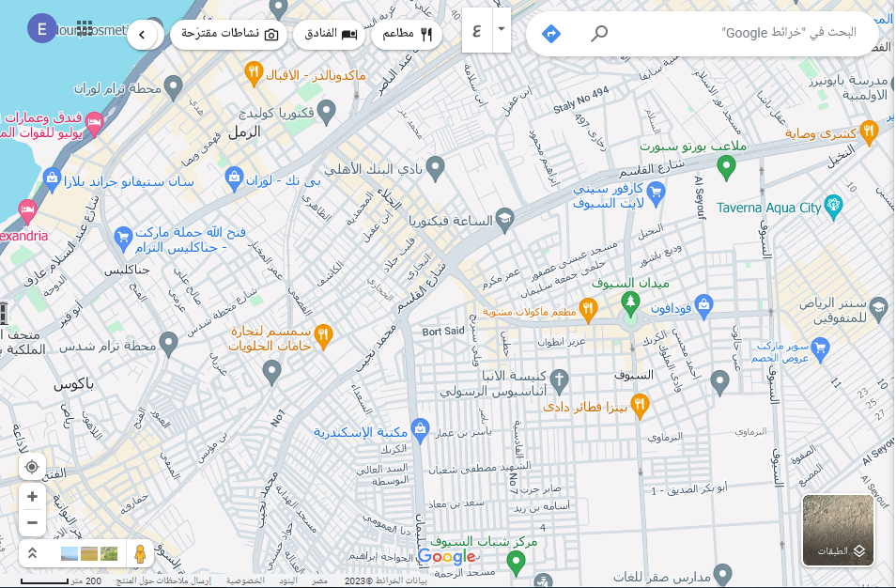Zoom out with the minus button
This screenshot has width=896, height=588.
pos(32,523)
